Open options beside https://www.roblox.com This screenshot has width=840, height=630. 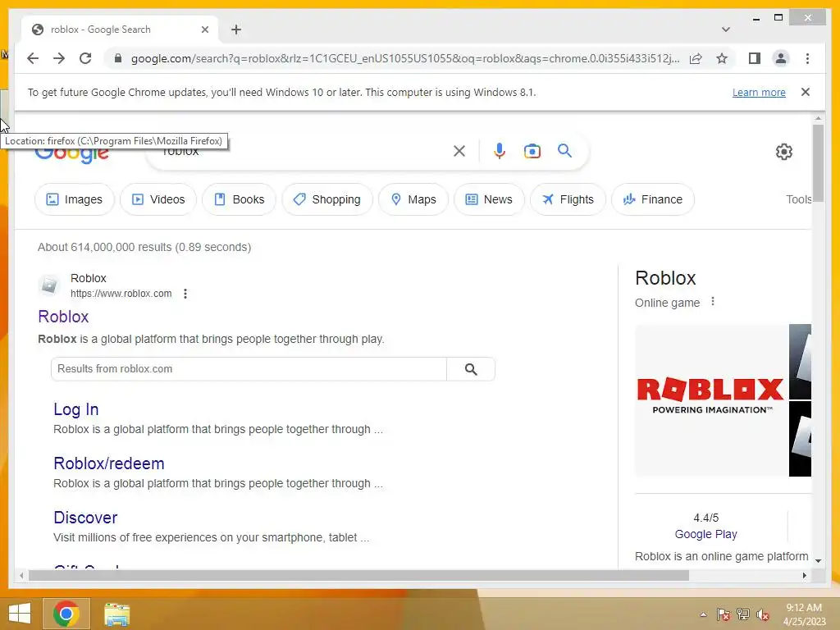coord(185,294)
